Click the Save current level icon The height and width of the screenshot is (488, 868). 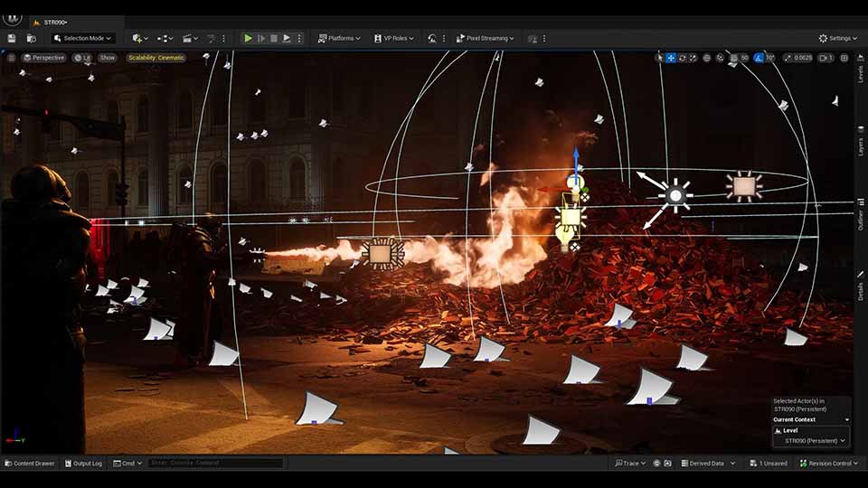[x=12, y=38]
